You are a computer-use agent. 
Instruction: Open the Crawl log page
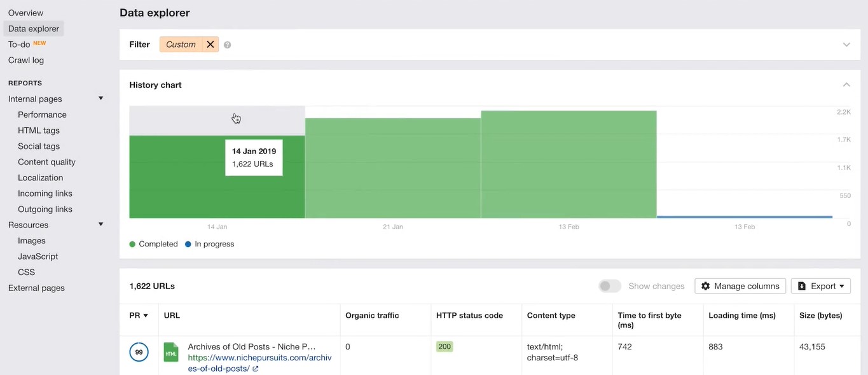(26, 60)
